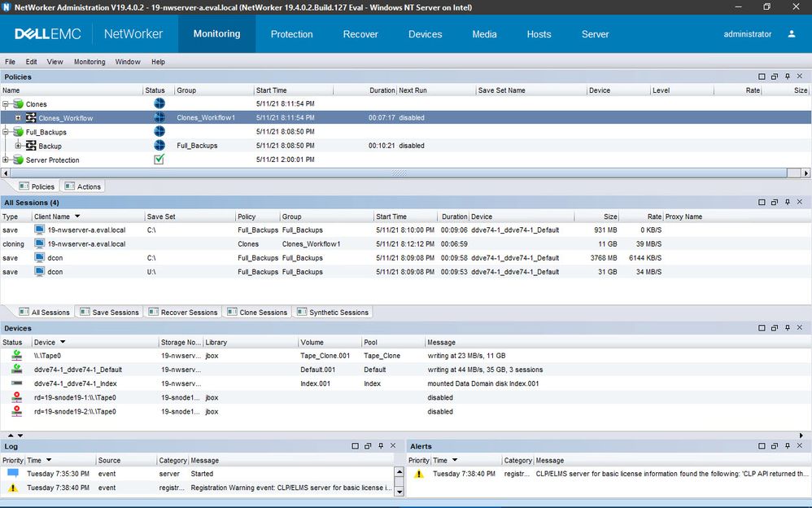This screenshot has width=812, height=508.
Task: Click the green checkmark status of Server Protection
Action: (x=159, y=159)
